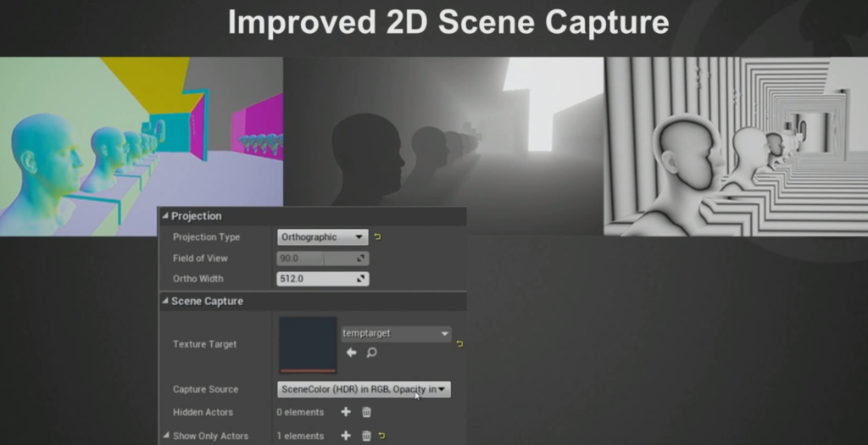Screen dimensions: 868x445
Task: Click the '0 elements' text
Action: click(x=301, y=412)
